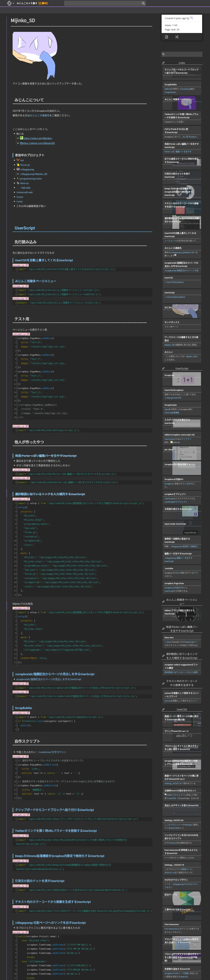Click the Views: 1145 text in info card
Viewport: 210px width, 980px height.
point(171,25)
